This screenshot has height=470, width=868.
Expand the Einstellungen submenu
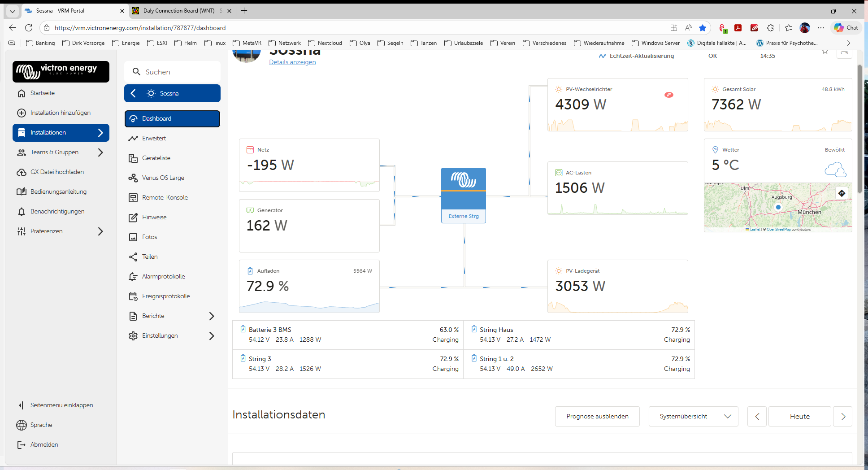pos(212,336)
